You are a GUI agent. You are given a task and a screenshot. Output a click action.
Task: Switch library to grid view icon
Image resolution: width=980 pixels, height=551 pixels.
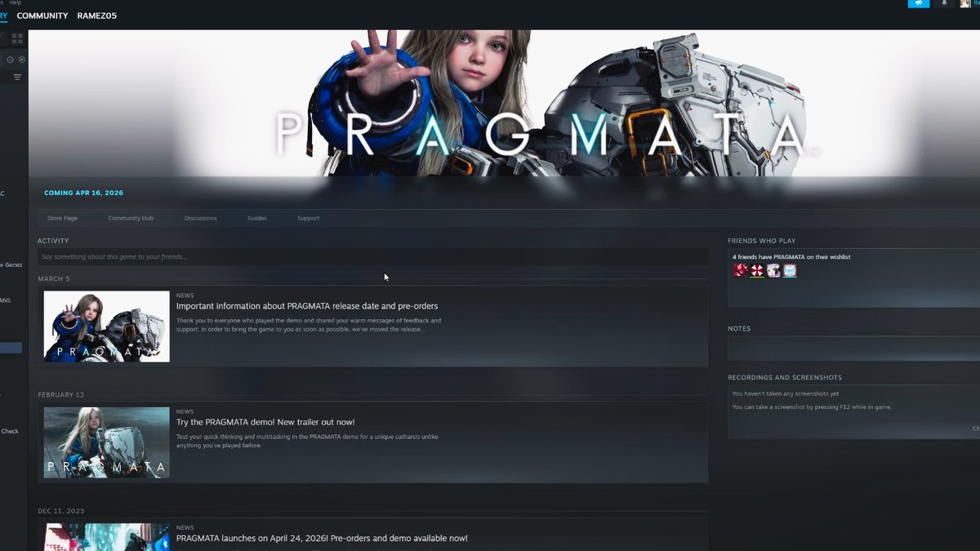[x=17, y=38]
